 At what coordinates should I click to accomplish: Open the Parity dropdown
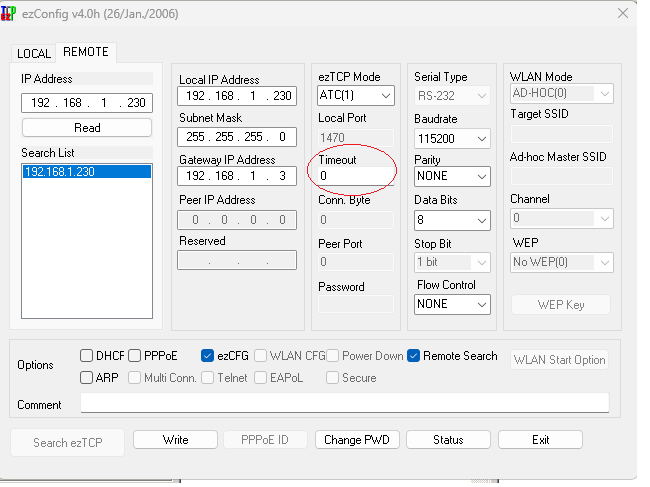coord(452,176)
